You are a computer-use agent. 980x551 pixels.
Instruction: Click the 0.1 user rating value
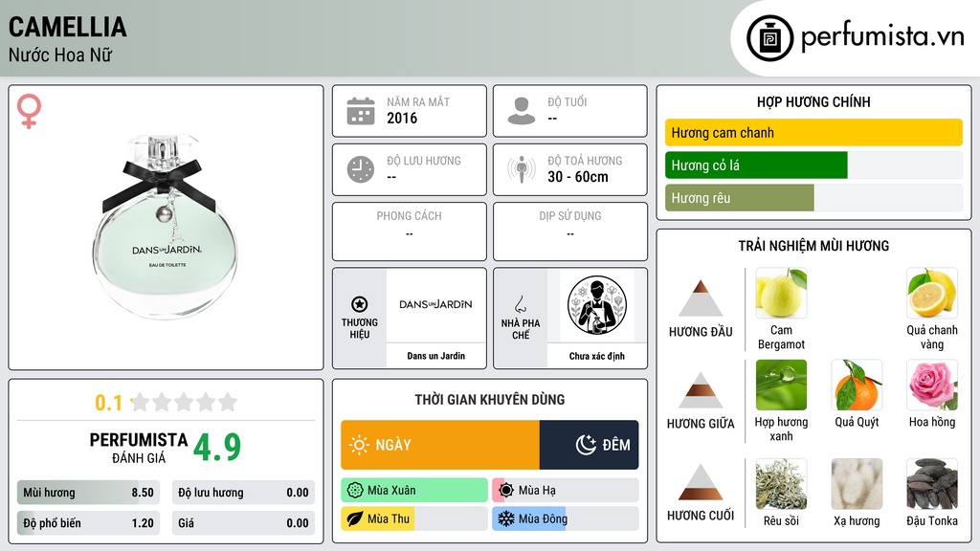(109, 403)
